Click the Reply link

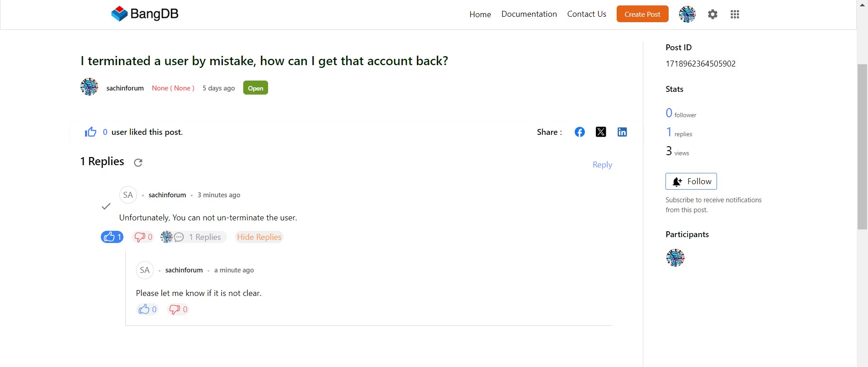602,165
